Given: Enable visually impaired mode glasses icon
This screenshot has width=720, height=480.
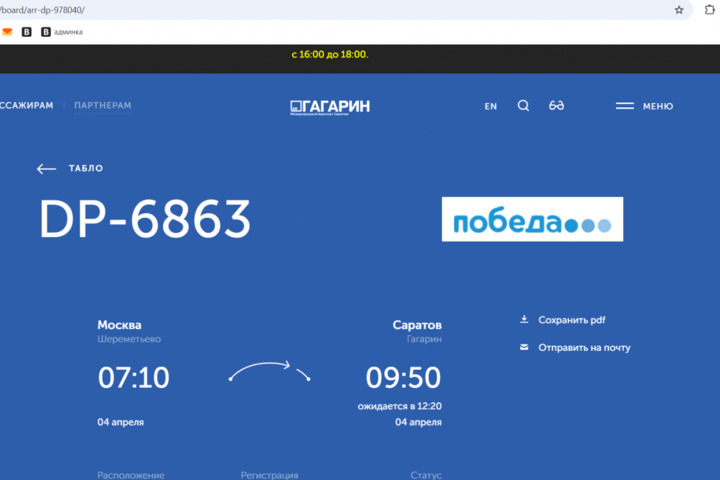Looking at the screenshot, I should (556, 106).
